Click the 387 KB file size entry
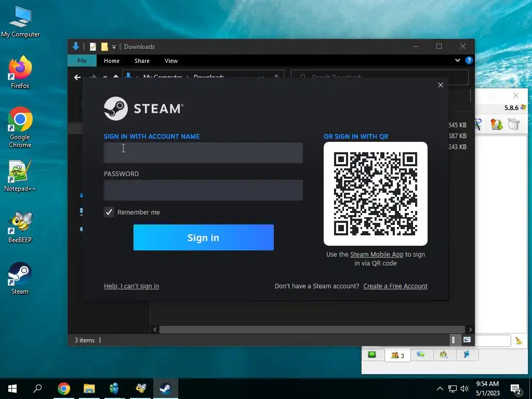Viewport: 532px width, 399px height. [x=457, y=136]
